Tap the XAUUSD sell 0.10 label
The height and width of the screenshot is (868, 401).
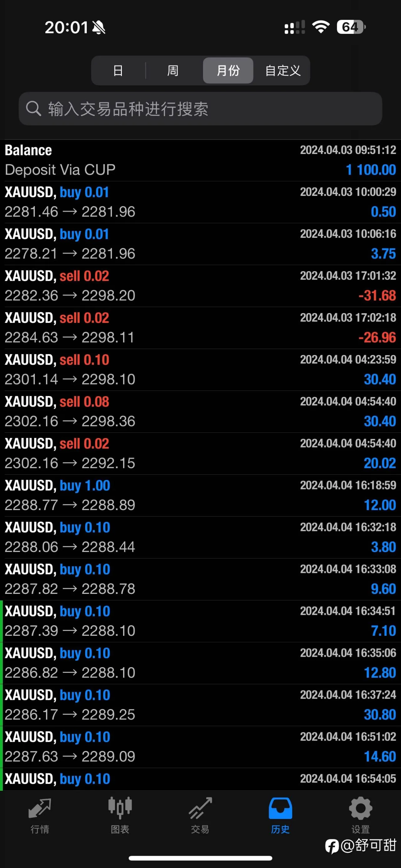pyautogui.click(x=57, y=360)
